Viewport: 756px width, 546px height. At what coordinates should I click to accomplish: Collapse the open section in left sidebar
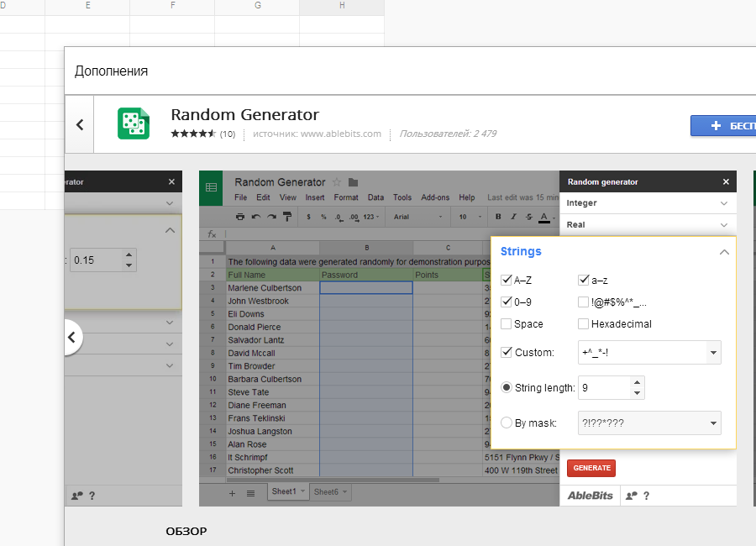(x=171, y=230)
